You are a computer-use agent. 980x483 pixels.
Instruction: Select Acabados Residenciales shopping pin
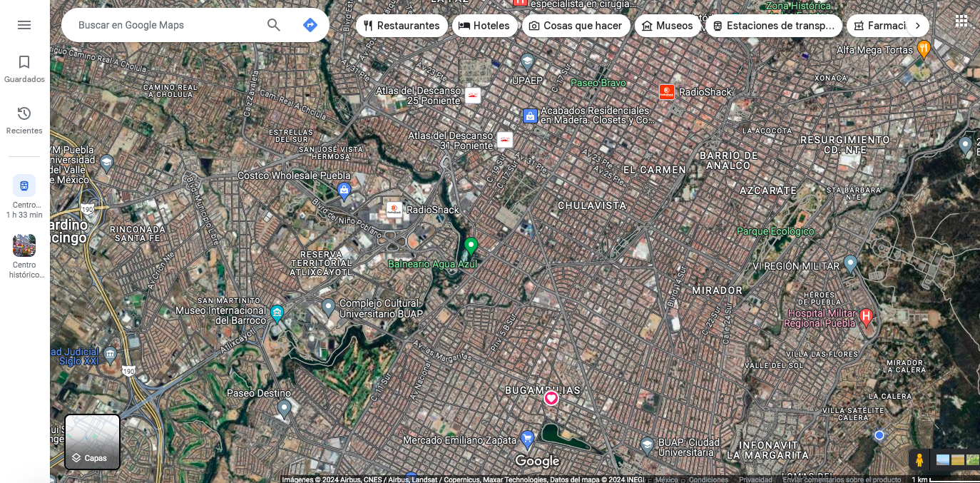tap(530, 116)
